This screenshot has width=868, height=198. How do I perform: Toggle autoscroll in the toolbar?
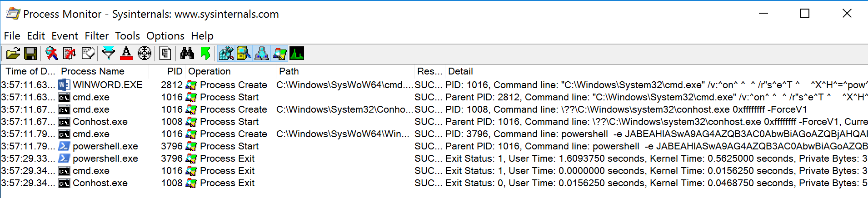click(x=70, y=54)
